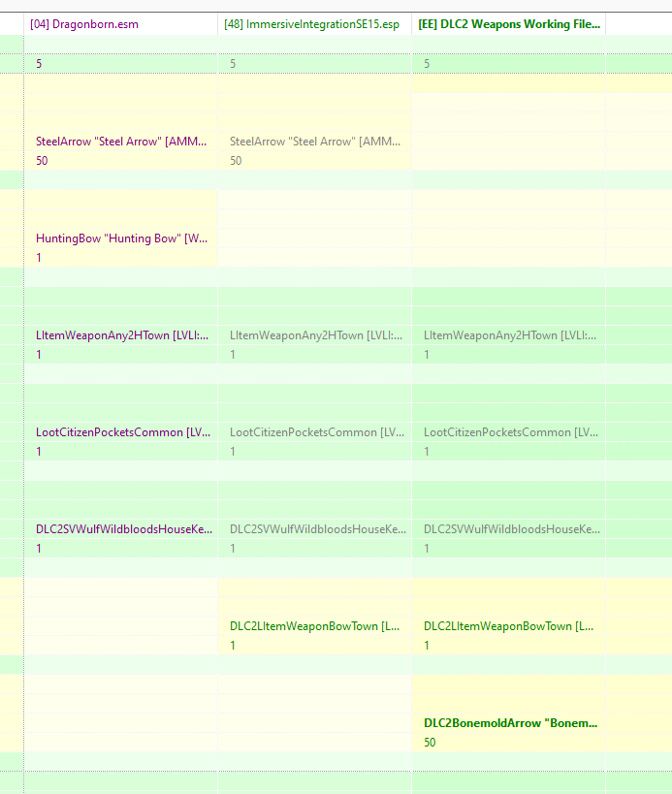The image size is (672, 794).
Task: Click count 1 under Dragonborn DLC2SVWulfWildbloodsHouseKey
Action: tap(39, 549)
